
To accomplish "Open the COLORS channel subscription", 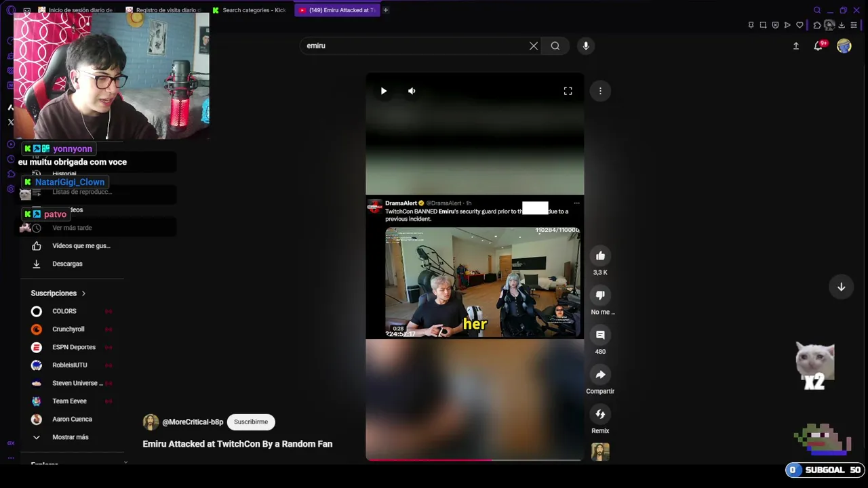I will coord(64,311).
